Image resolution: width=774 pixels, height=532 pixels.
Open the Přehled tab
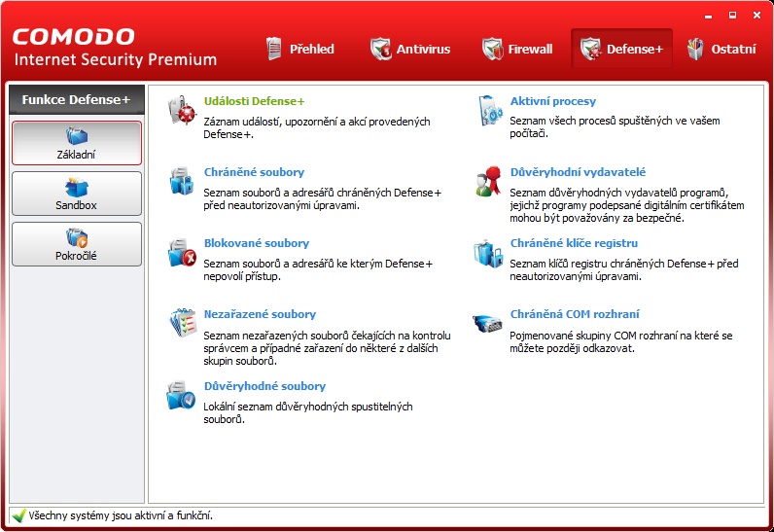click(300, 49)
